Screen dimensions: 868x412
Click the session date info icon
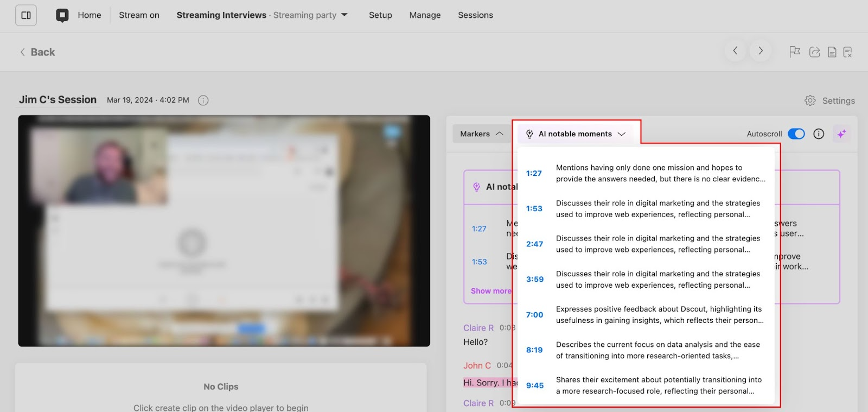203,100
